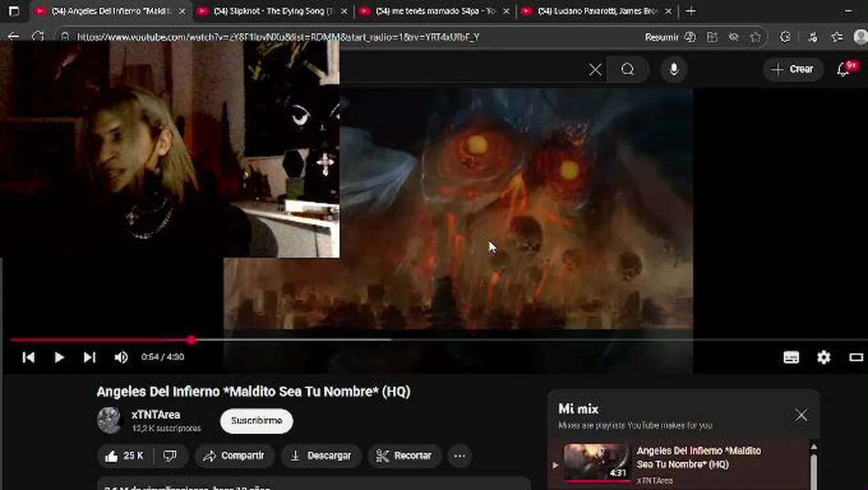The image size is (868, 490).
Task: Open split screen view icon
Action: point(712,37)
